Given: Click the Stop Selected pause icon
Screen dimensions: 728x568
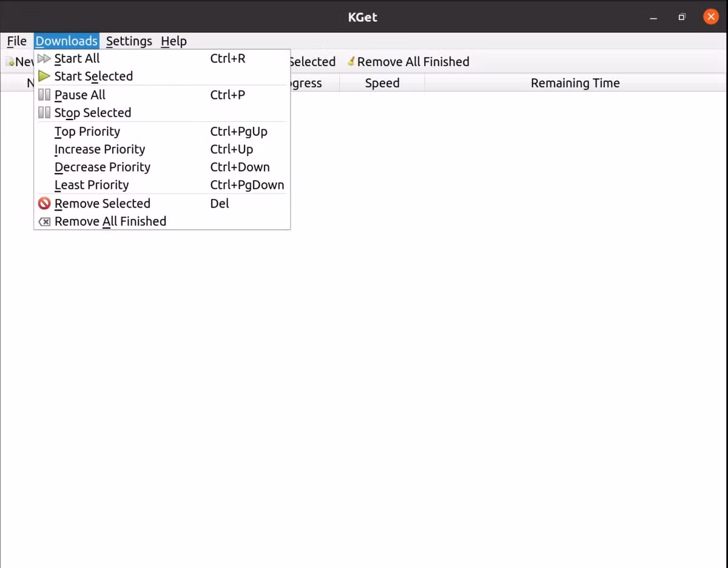Looking at the screenshot, I should pos(44,113).
